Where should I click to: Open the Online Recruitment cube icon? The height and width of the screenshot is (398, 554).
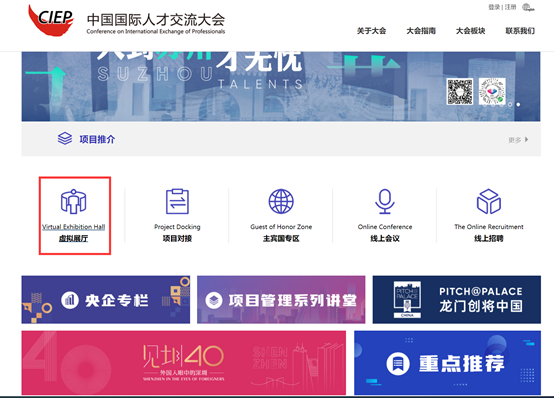(489, 201)
